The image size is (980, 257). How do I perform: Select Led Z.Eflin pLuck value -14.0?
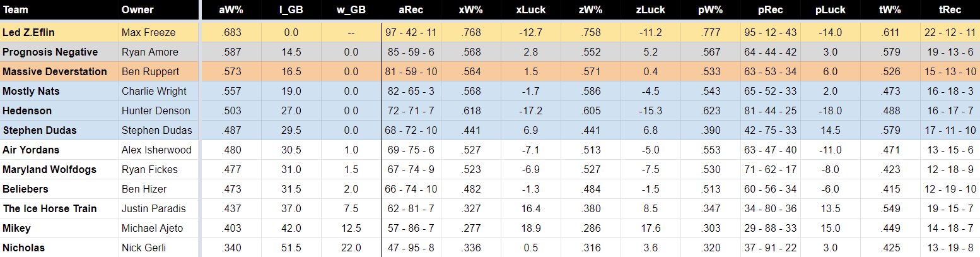click(x=830, y=32)
